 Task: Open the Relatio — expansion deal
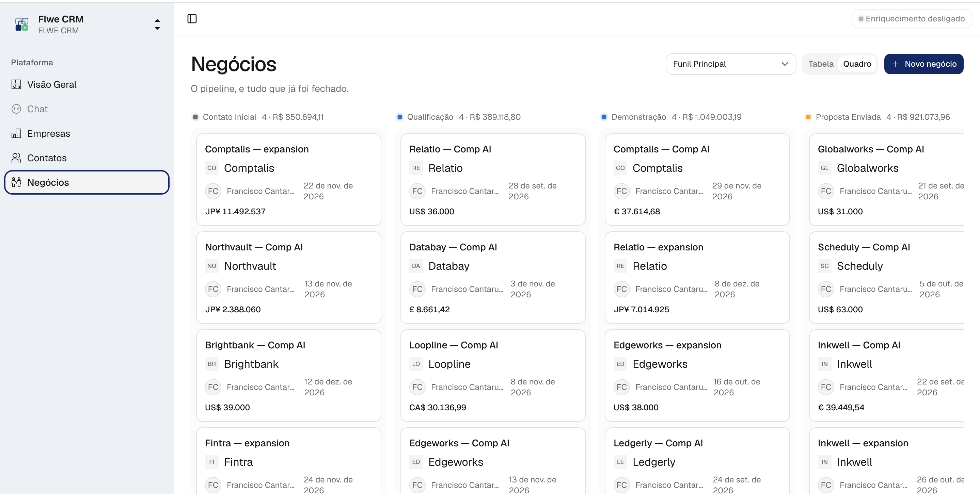point(697,277)
